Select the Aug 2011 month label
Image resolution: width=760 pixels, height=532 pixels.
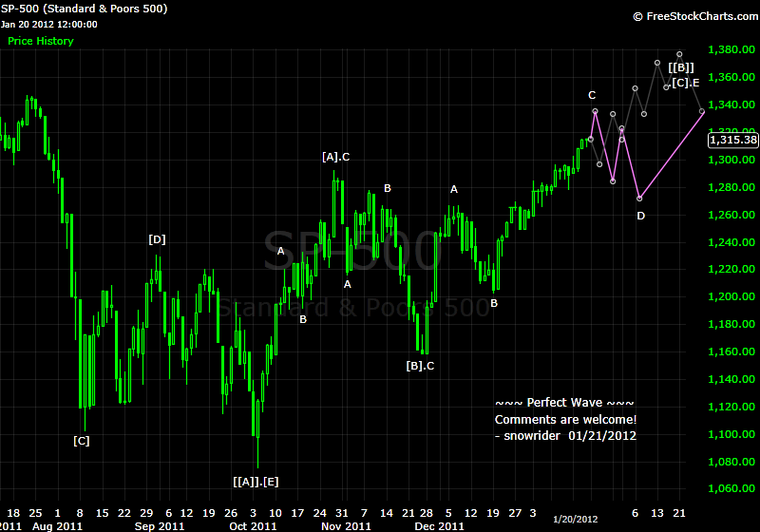tap(57, 526)
